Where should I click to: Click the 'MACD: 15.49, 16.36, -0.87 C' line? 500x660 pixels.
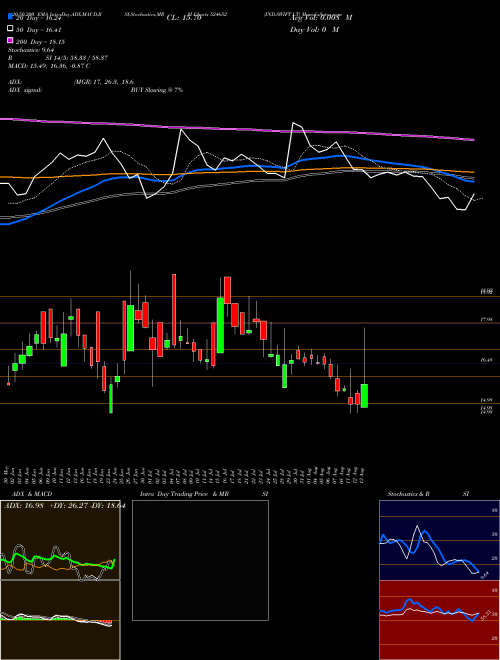coord(49,66)
